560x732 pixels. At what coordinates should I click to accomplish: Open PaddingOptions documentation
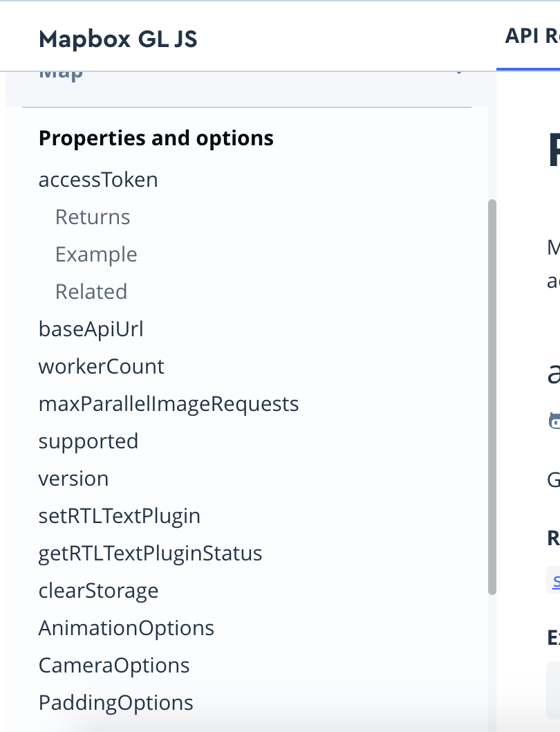pos(115,702)
